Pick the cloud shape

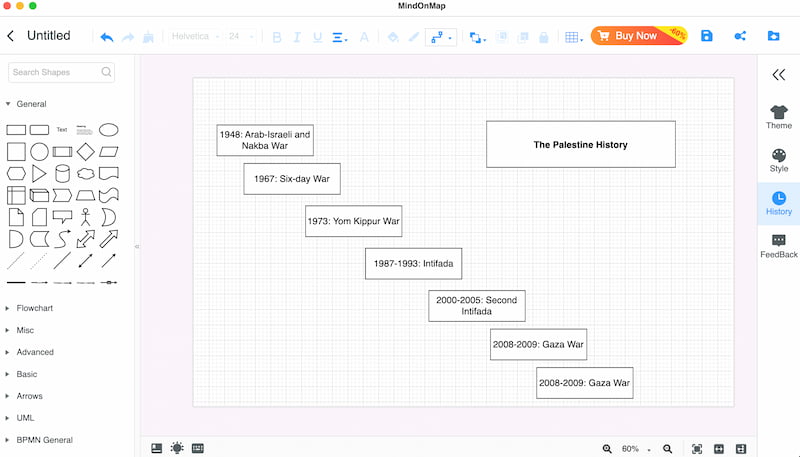(85, 173)
